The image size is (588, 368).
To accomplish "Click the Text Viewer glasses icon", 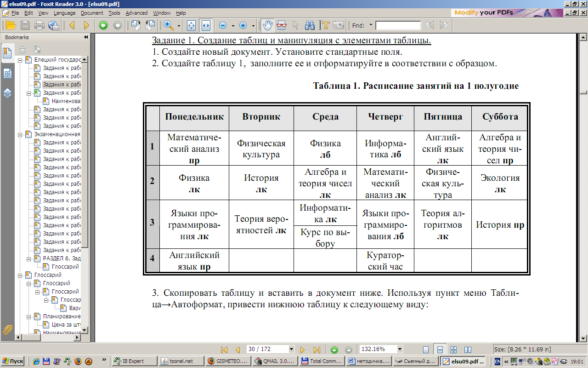I will pyautogui.click(x=281, y=25).
